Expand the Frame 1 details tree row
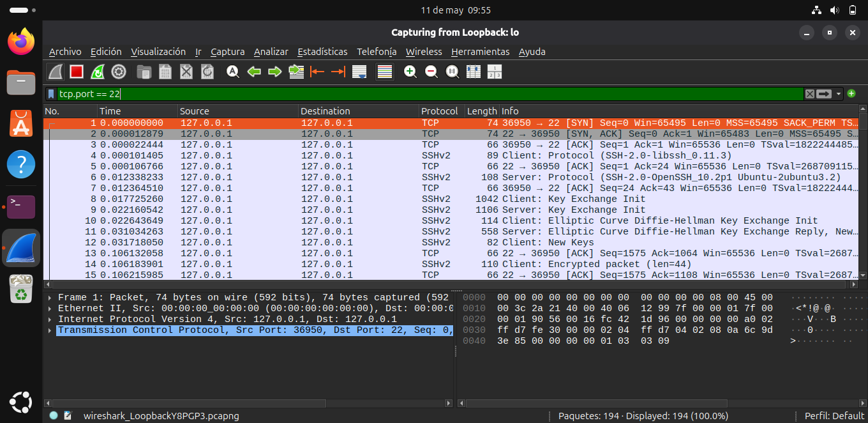Image resolution: width=868 pixels, height=423 pixels. (50, 297)
